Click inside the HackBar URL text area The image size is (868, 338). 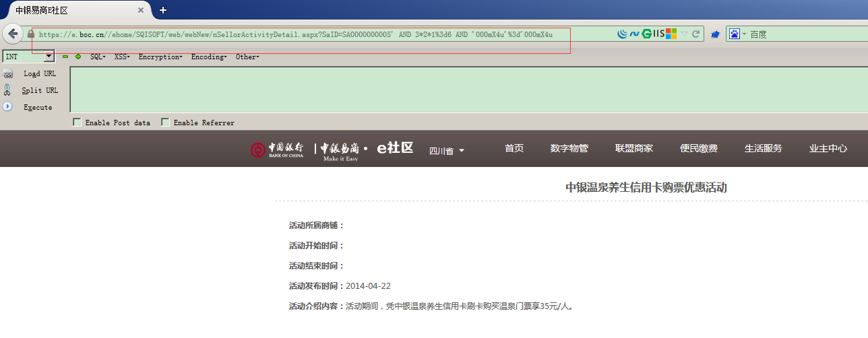[x=468, y=89]
